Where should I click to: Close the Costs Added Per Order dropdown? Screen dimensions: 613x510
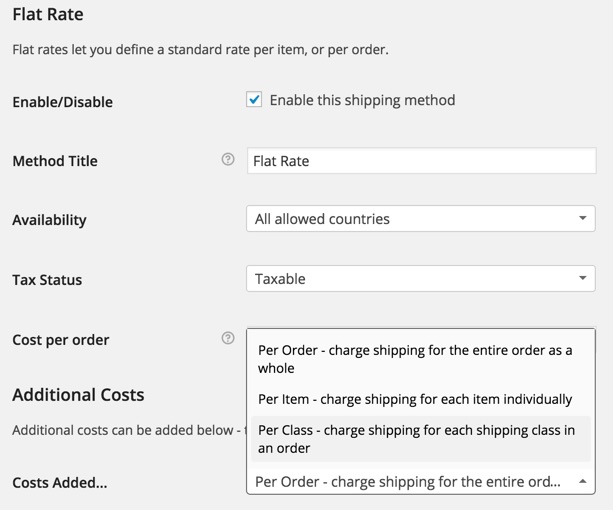[x=421, y=481]
